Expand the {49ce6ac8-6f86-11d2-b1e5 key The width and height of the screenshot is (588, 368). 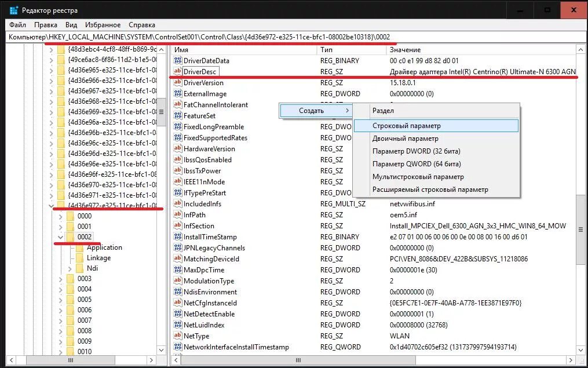pos(52,60)
